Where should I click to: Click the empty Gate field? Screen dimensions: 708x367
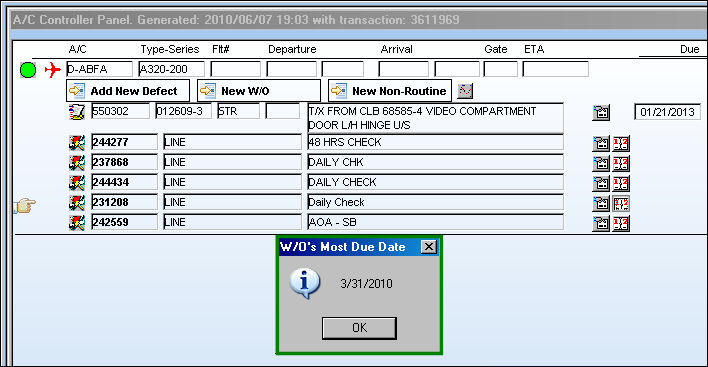click(x=501, y=69)
